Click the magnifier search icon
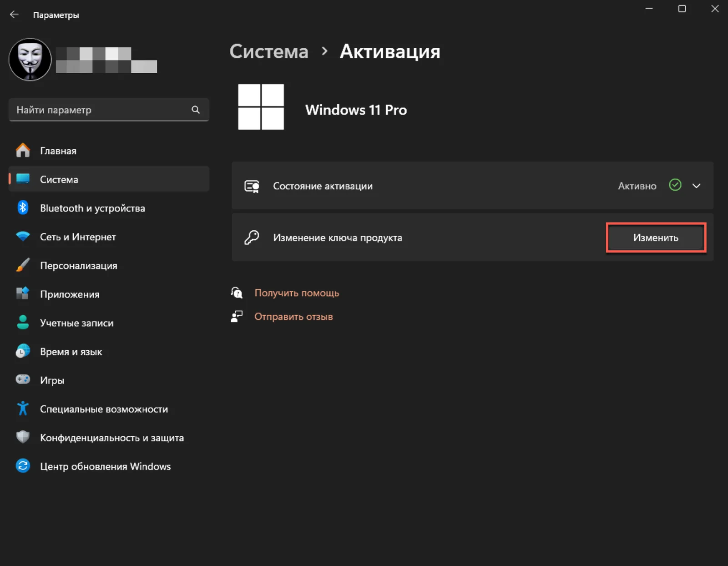The width and height of the screenshot is (728, 566). point(196,110)
